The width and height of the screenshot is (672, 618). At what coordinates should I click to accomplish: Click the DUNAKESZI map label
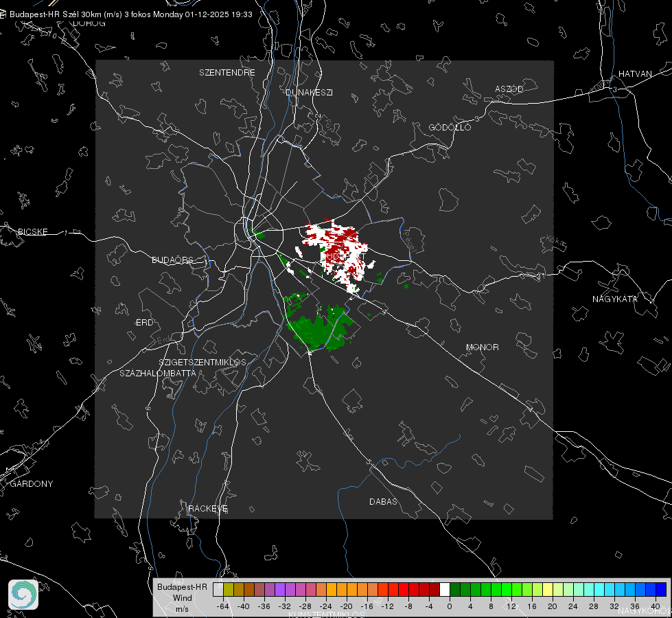pos(309,92)
